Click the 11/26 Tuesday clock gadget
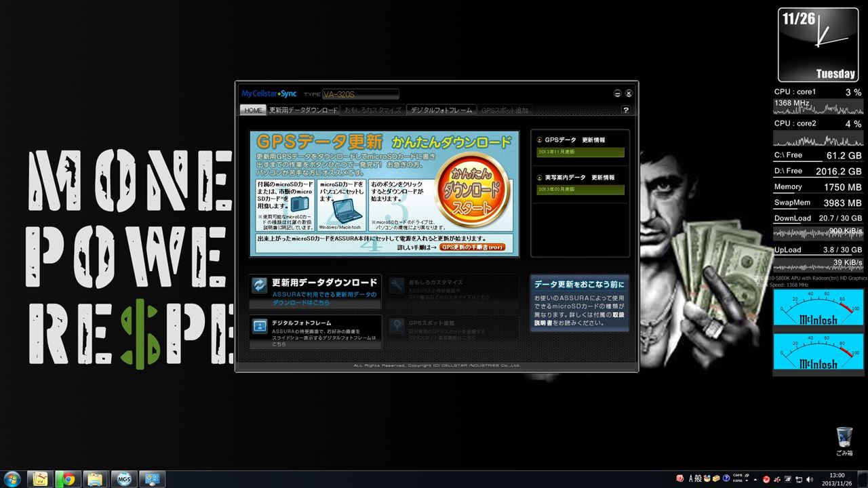This screenshot has height=488, width=868. (817, 45)
